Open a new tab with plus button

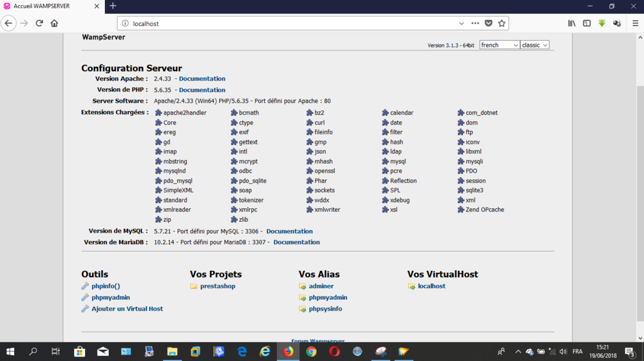click(113, 6)
